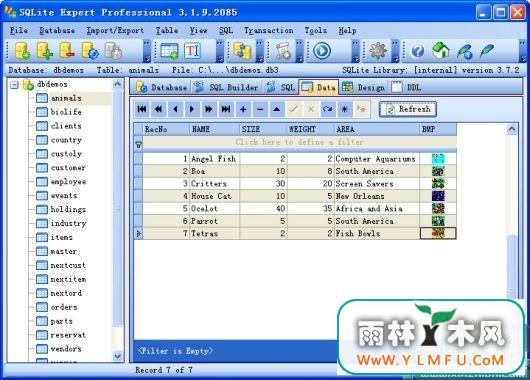Click the 'Ocelot' name cell
Screen dimensions: 530x380
coord(215,209)
